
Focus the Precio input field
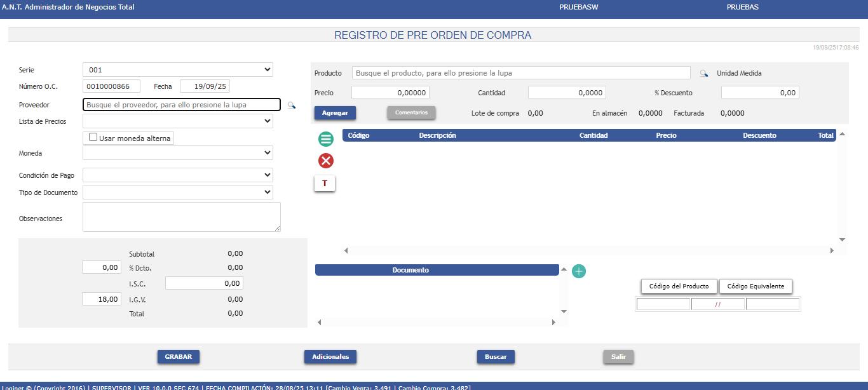point(390,93)
